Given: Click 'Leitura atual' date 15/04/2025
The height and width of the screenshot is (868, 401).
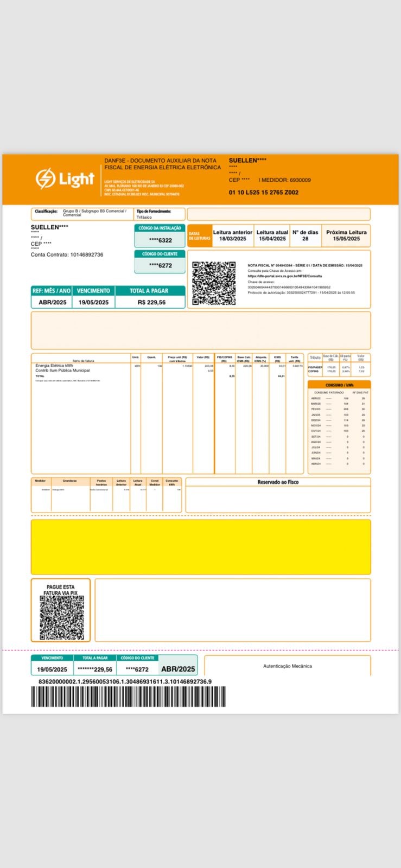Looking at the screenshot, I should [272, 239].
